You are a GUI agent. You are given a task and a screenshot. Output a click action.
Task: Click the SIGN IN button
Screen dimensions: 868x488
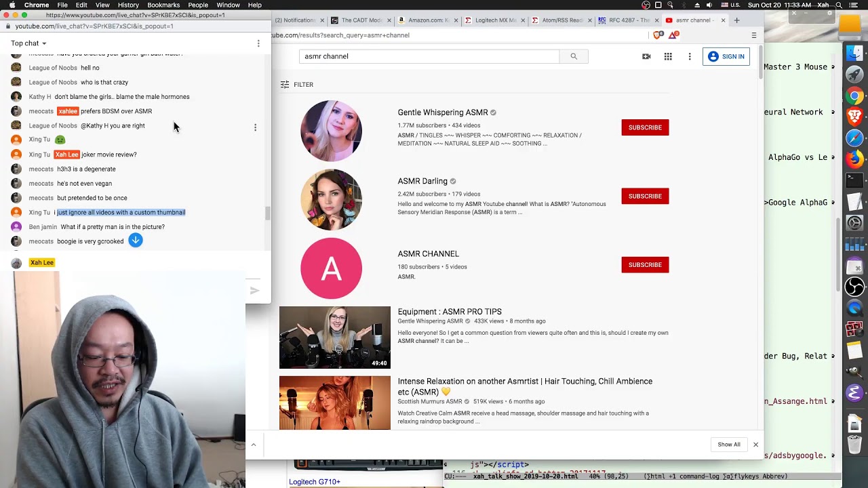(x=726, y=56)
